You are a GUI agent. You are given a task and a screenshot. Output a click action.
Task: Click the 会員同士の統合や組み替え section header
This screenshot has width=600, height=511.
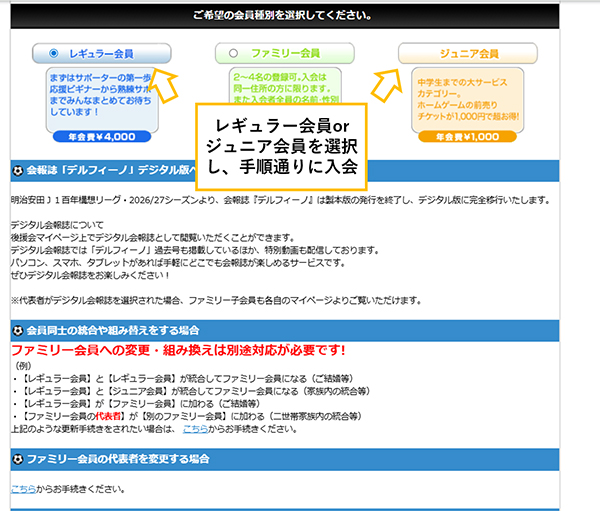coord(300,330)
